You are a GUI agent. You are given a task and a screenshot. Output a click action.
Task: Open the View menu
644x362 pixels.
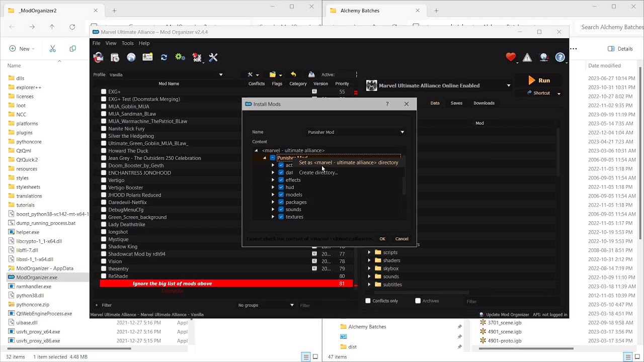point(111,43)
